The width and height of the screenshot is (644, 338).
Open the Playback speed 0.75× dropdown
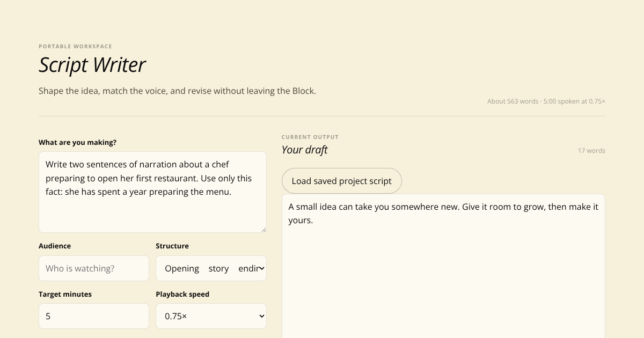pyautogui.click(x=211, y=316)
